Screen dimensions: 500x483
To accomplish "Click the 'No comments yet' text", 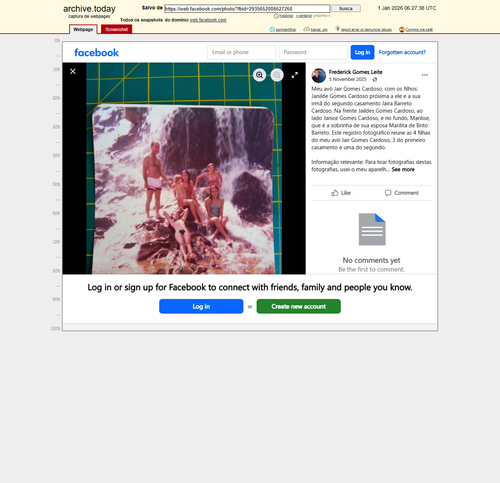I will pyautogui.click(x=371, y=260).
